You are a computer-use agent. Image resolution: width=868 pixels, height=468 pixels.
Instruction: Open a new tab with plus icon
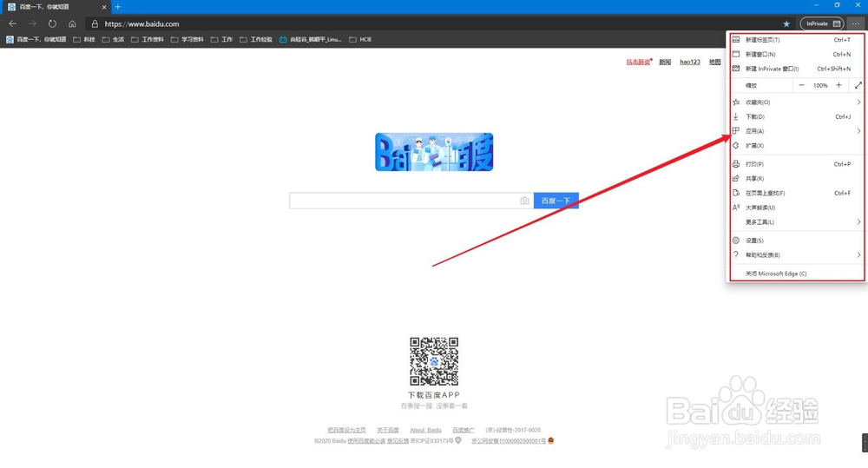pos(118,7)
